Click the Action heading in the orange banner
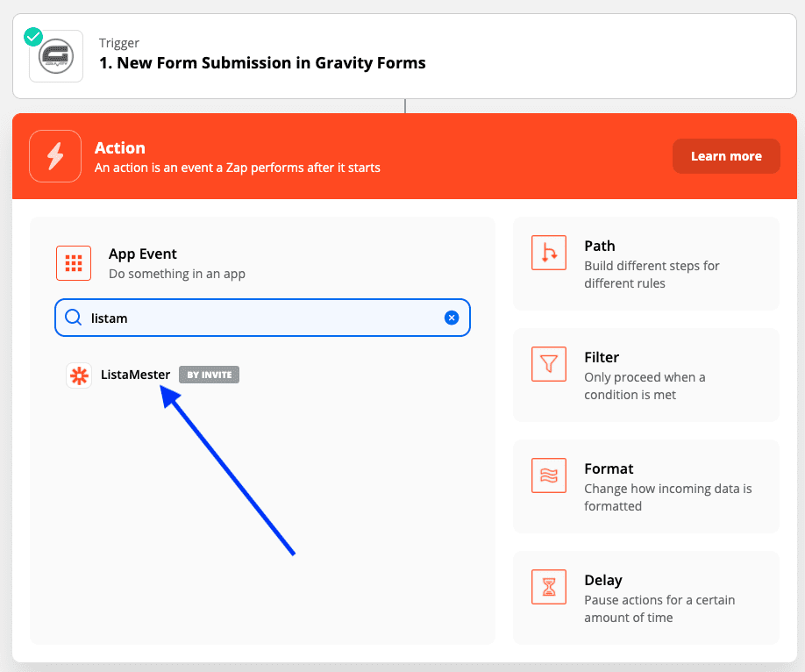This screenshot has width=805, height=672. tap(120, 148)
